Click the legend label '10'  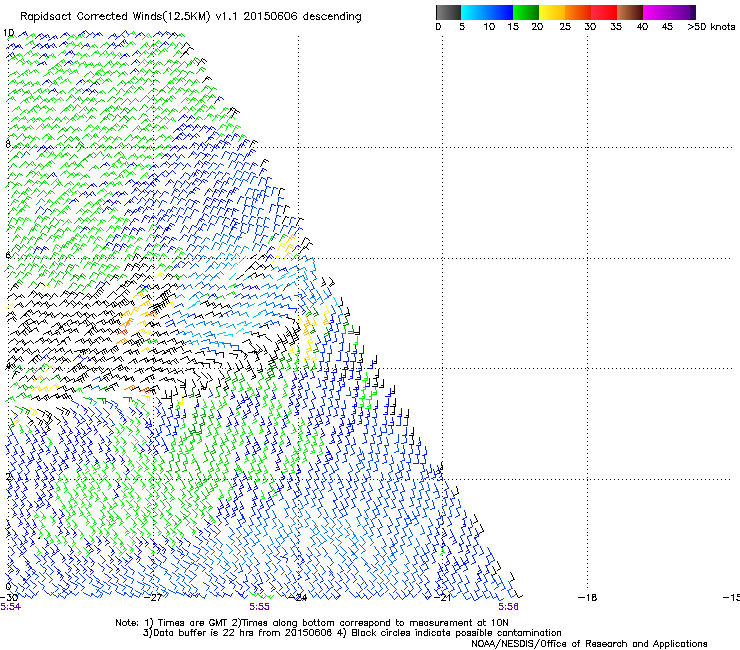489,27
